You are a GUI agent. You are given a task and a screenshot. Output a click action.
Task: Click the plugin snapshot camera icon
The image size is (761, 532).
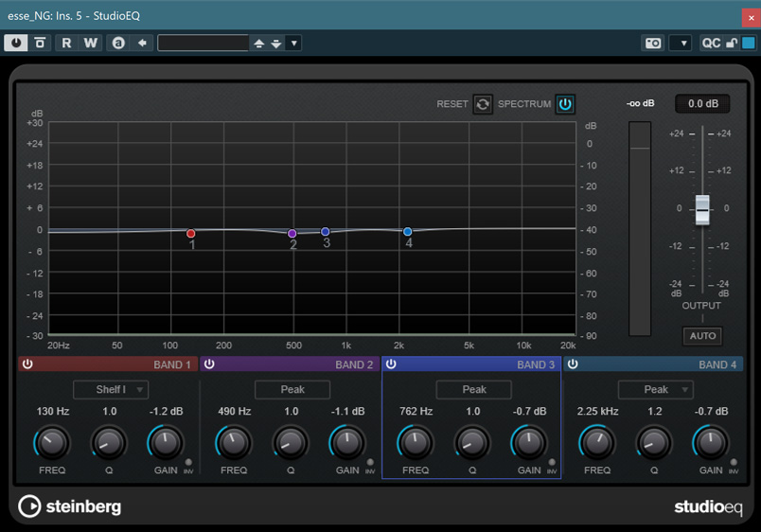(x=653, y=43)
